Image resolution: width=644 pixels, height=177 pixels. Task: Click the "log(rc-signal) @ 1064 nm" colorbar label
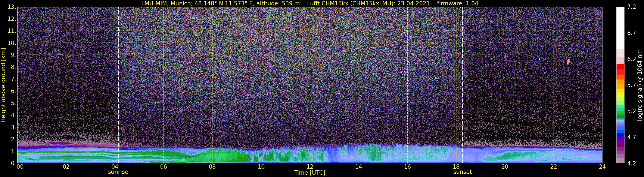(x=640, y=85)
